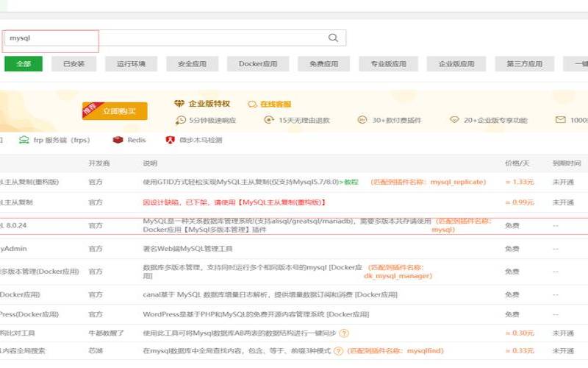Click the 开发商 column header
The height and width of the screenshot is (368, 588).
pos(99,163)
